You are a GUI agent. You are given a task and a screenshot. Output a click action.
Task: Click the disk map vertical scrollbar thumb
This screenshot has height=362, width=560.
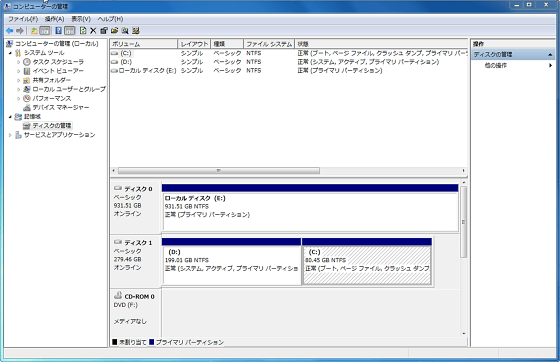[464, 222]
